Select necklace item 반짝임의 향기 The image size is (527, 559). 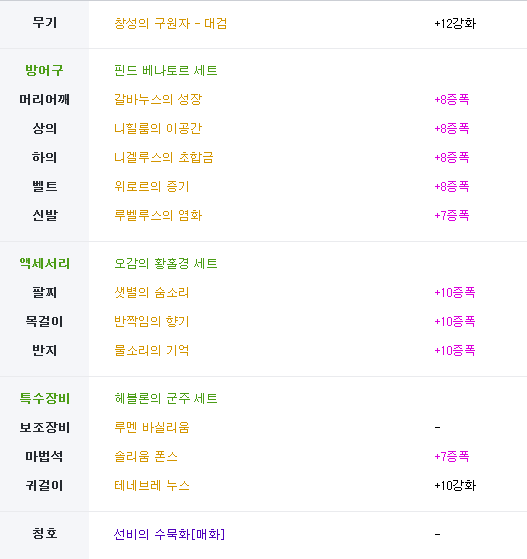pyautogui.click(x=152, y=321)
